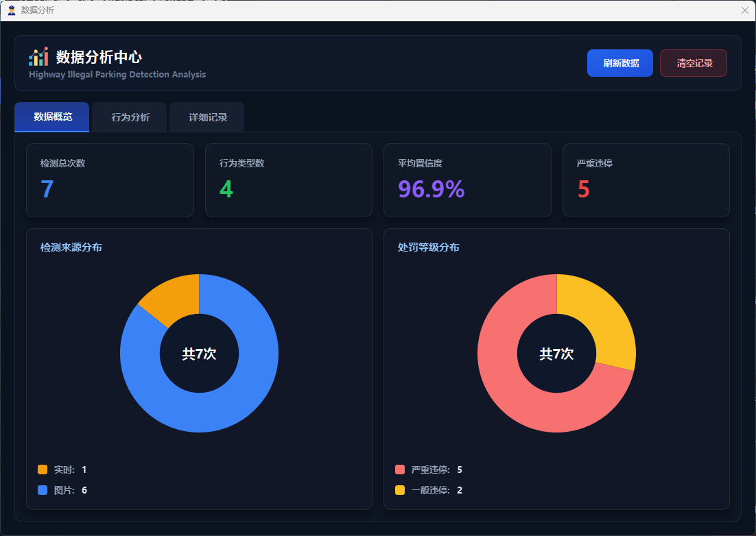Open the 行为分析 tab
This screenshot has width=756, height=536.
pos(130,117)
